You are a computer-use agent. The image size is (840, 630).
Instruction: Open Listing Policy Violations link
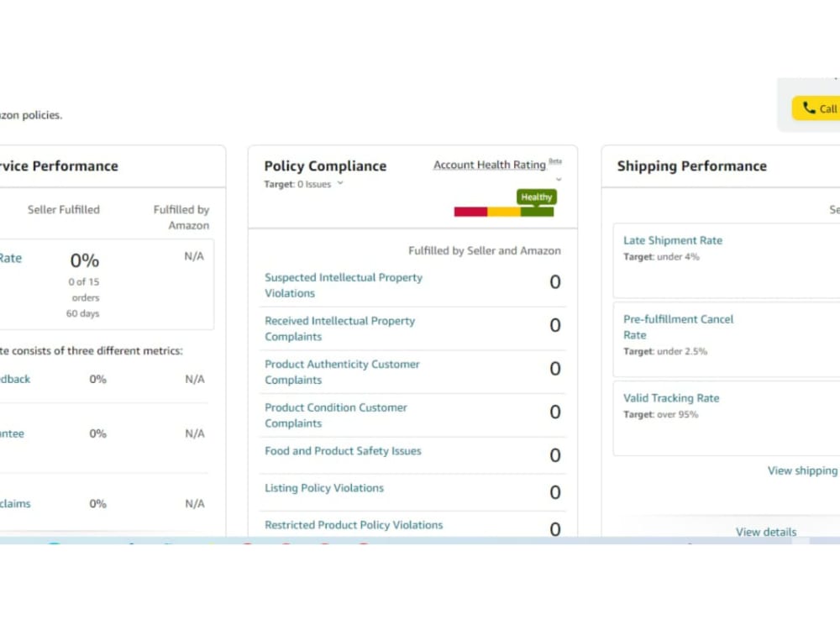click(x=324, y=488)
